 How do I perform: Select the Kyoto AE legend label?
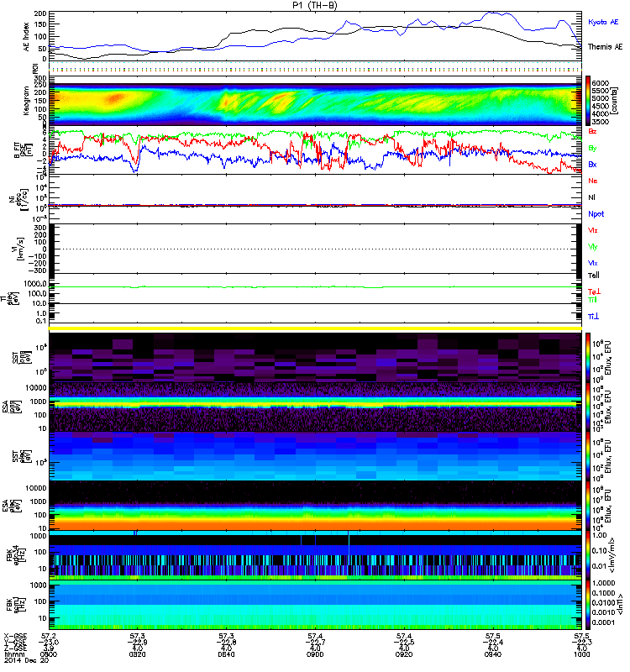603,22
